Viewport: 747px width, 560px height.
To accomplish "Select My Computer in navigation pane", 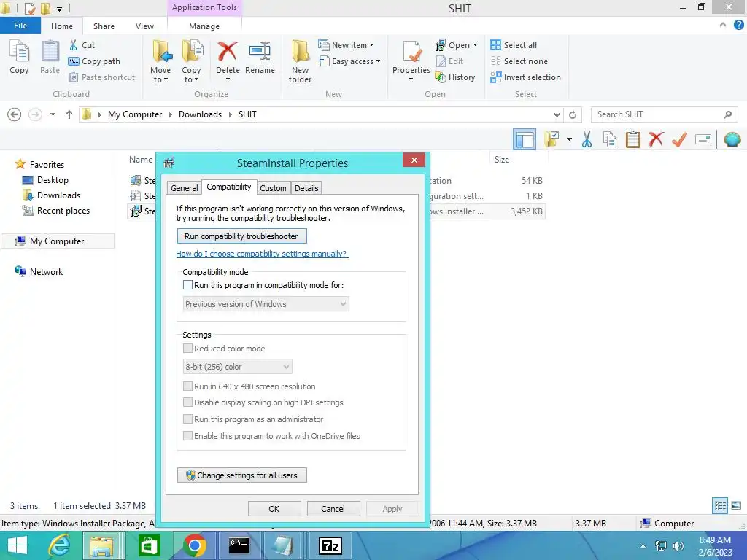I will 58,241.
